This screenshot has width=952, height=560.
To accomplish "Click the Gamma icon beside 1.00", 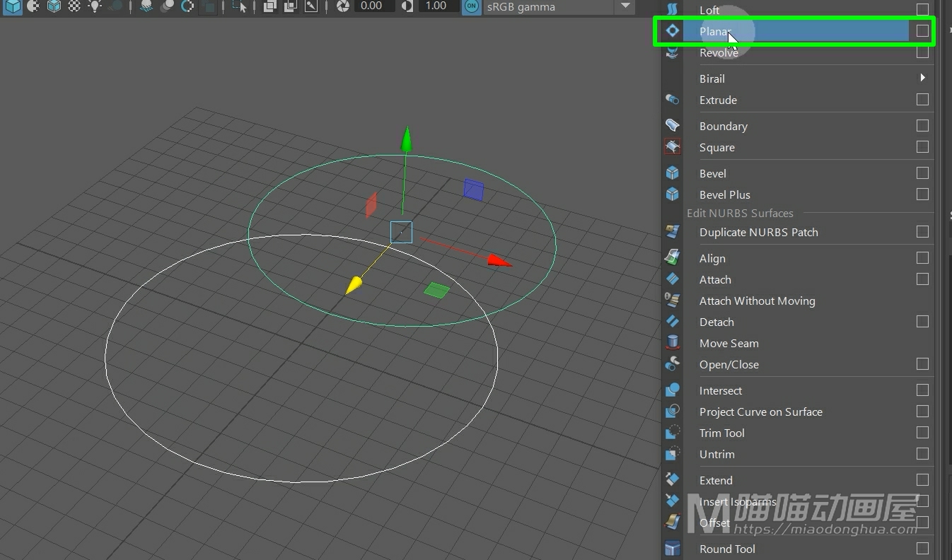I will click(407, 6).
